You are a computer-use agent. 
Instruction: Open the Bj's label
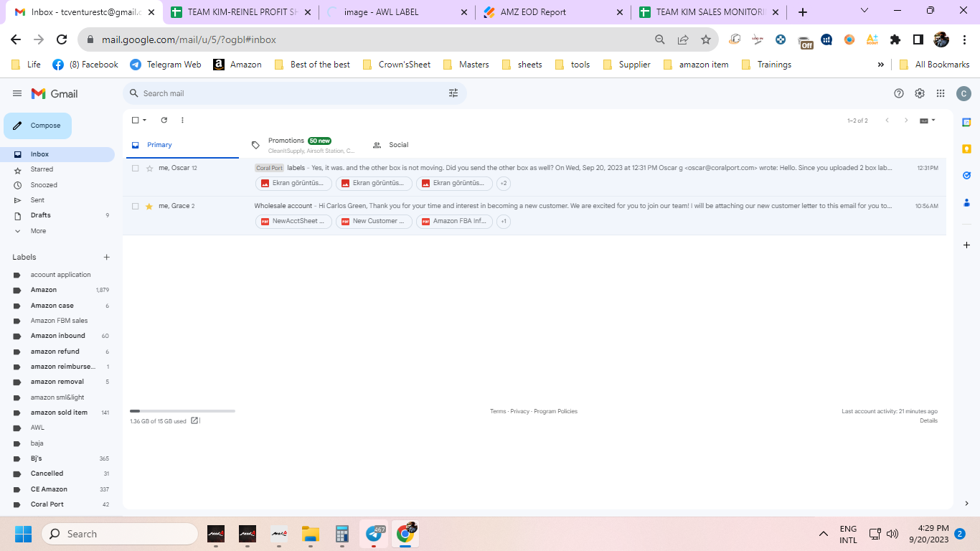[57, 458]
